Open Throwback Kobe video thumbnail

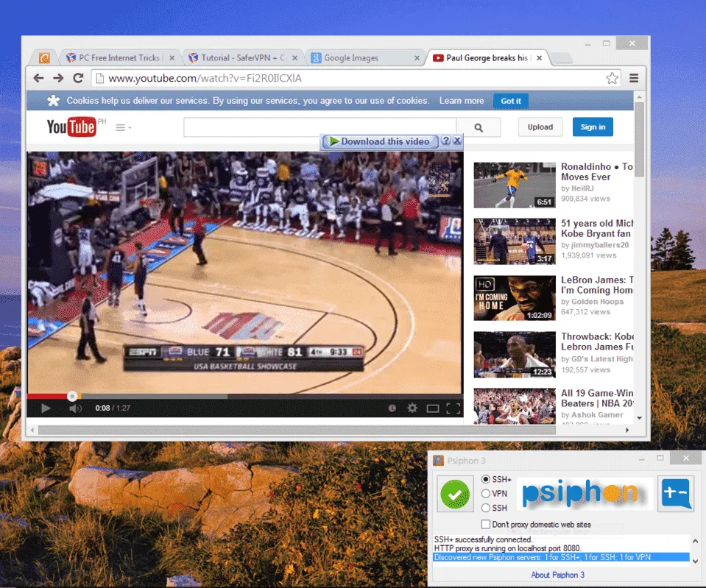[x=515, y=355]
